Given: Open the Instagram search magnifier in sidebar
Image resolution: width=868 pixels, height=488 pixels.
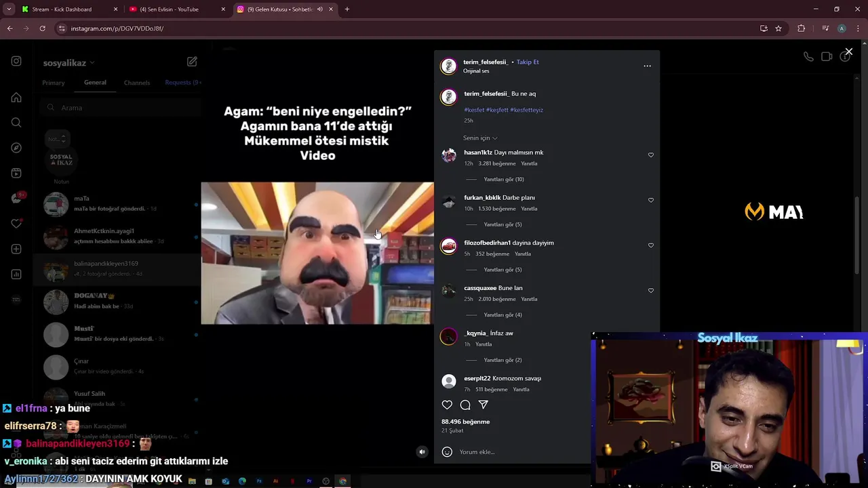Looking at the screenshot, I should (x=16, y=123).
